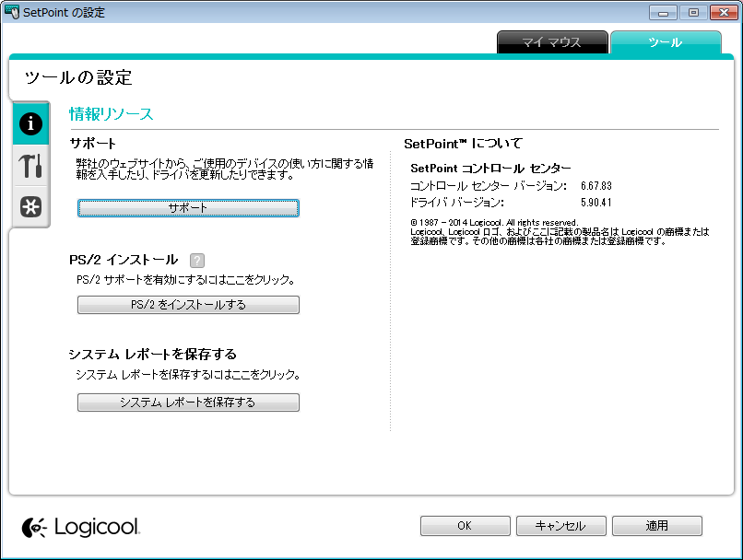The image size is (743, 560).
Task: Switch to the マイ マウス tab
Action: pos(552,42)
